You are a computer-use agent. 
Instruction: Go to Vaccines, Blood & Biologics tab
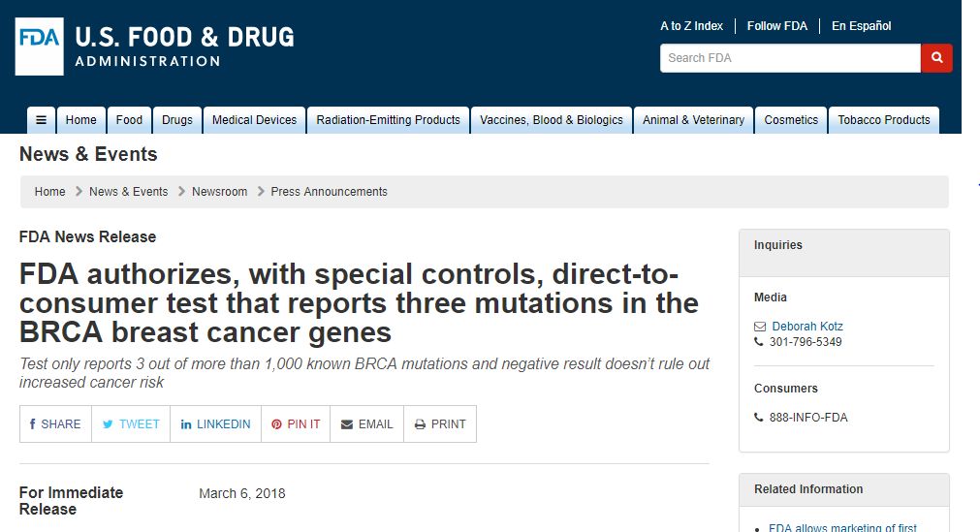(551, 120)
